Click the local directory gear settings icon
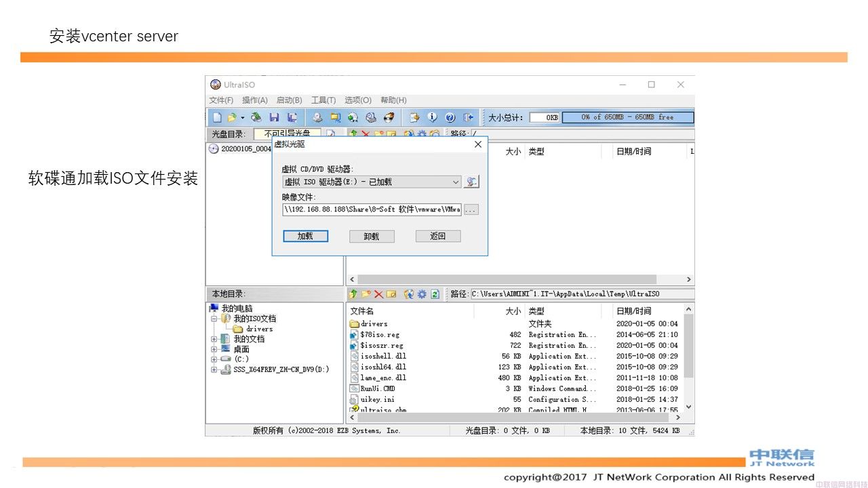Screen dimensions: 868x488 422,294
